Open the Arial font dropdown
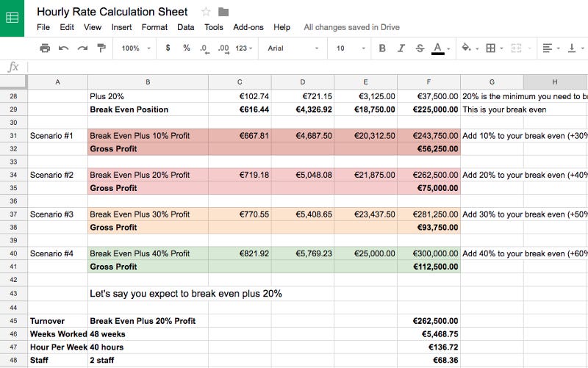The height and width of the screenshot is (368, 588). tap(293, 48)
